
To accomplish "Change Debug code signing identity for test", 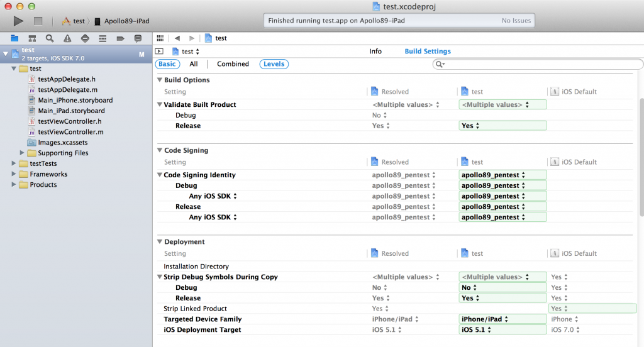I will [x=502, y=185].
